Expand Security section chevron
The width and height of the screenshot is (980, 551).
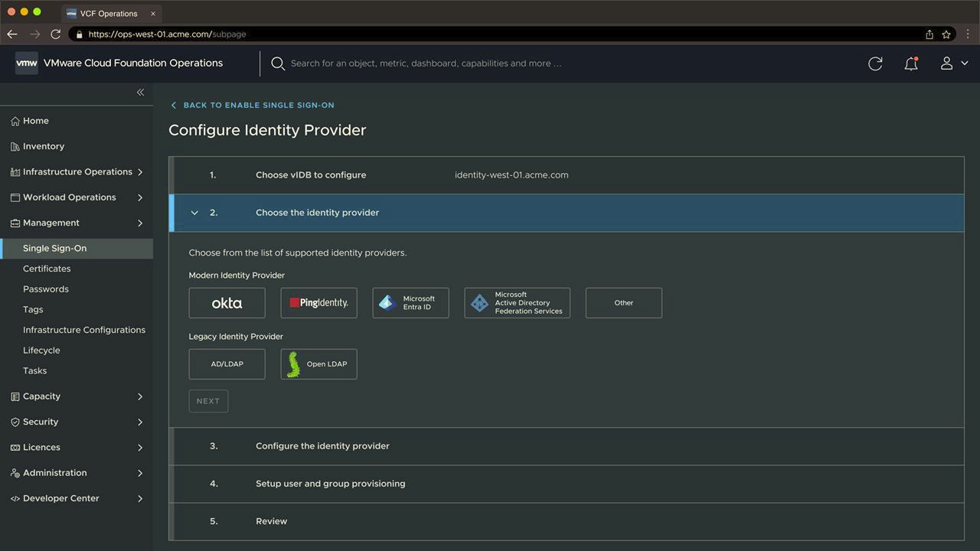(140, 422)
